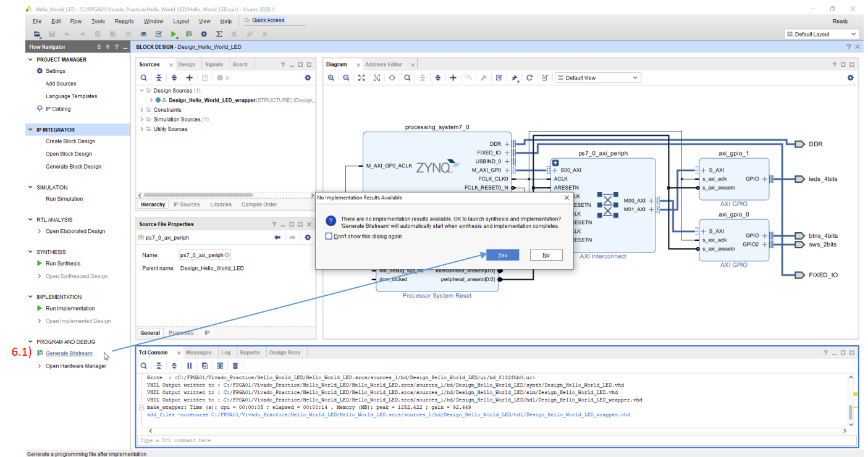
Task: Click Create Block Design in Flow Navigator
Action: (70, 141)
